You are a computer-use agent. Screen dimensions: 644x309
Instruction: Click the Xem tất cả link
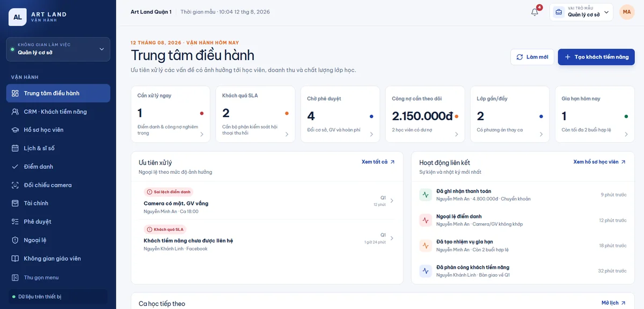378,162
